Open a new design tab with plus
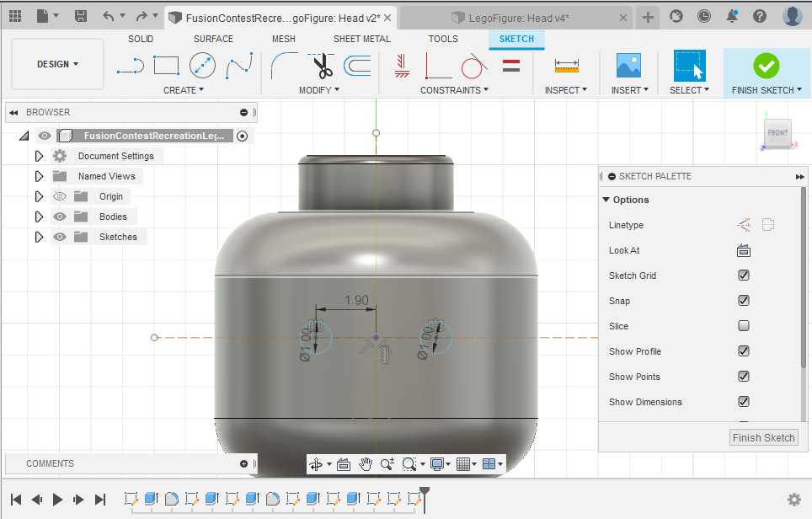812x519 pixels. (x=648, y=18)
